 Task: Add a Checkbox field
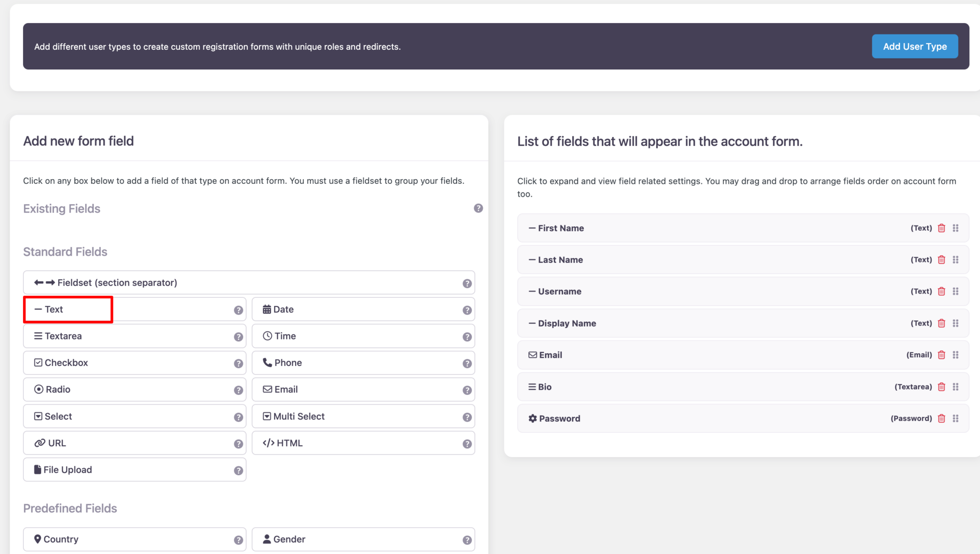134,363
